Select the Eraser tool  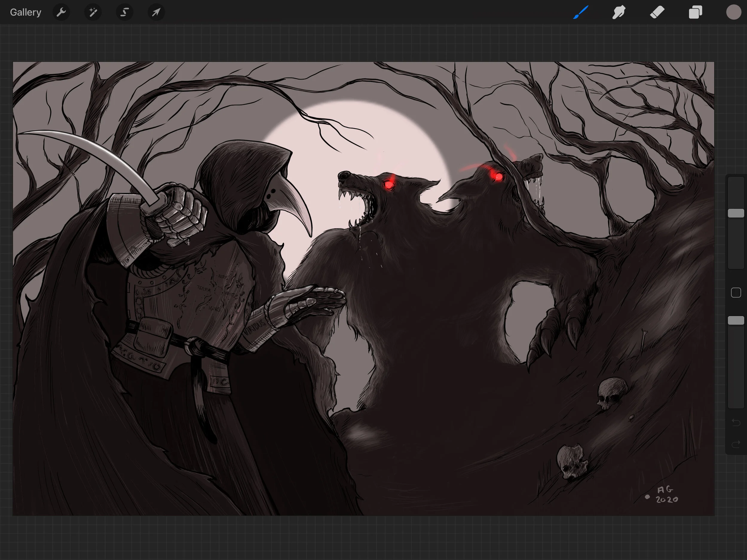(x=657, y=13)
